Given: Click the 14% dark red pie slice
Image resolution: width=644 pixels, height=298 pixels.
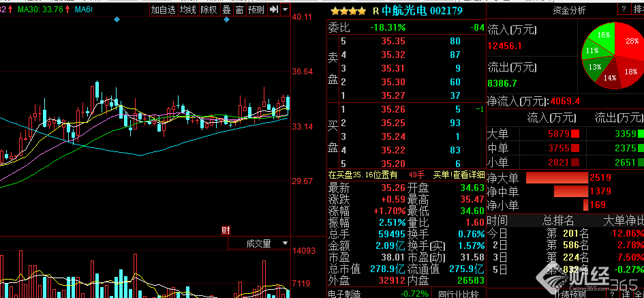Looking at the screenshot, I should [610, 77].
